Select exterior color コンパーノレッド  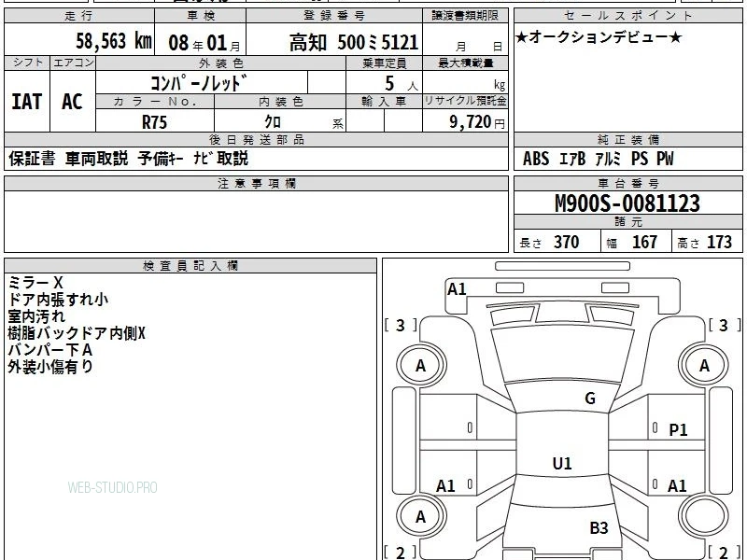pyautogui.click(x=199, y=83)
